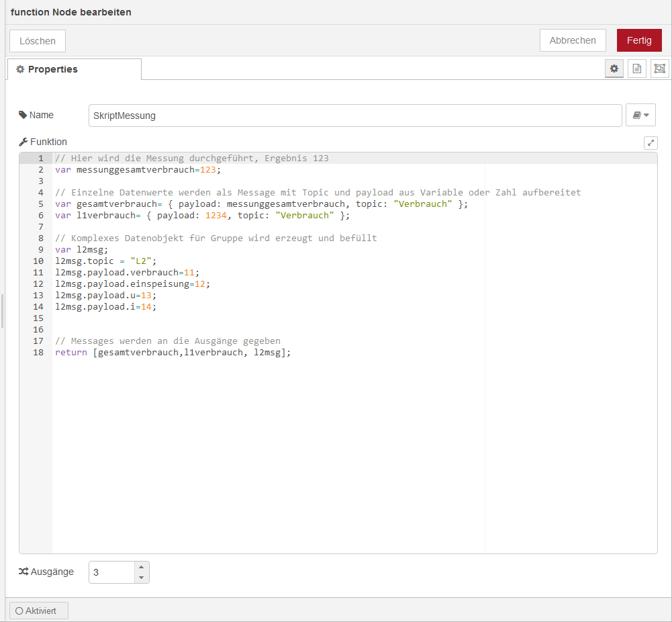Image resolution: width=672 pixels, height=622 pixels.
Task: Focus the Name field containing SkriptMessung
Action: [355, 116]
